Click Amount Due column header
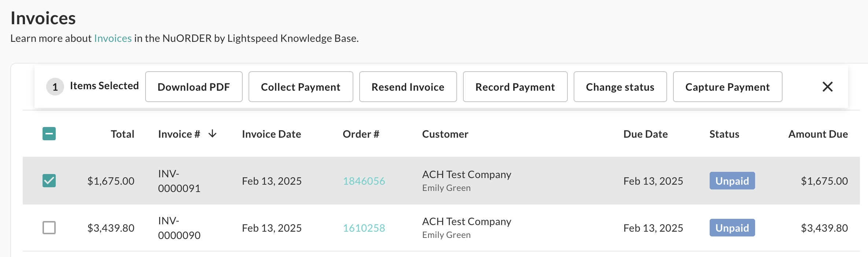Screen dimensions: 868x257 (x=818, y=134)
